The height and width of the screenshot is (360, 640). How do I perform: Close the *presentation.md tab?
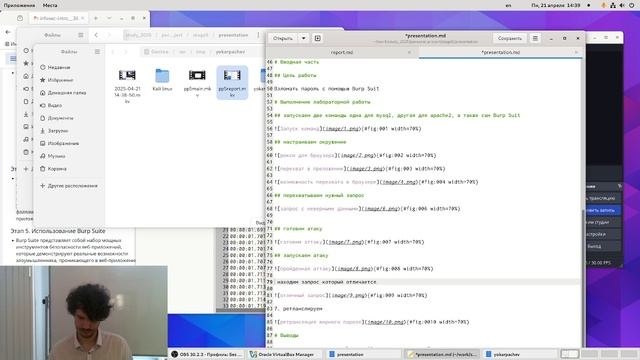(576, 52)
